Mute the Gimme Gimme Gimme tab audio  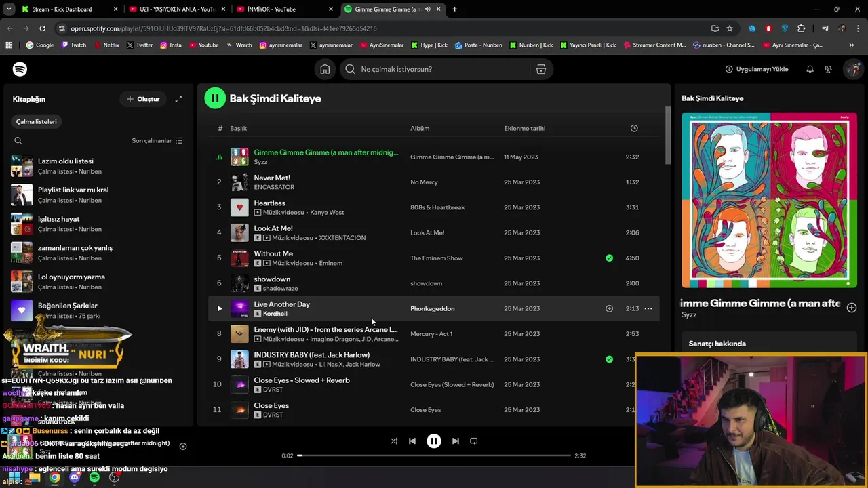pos(427,9)
